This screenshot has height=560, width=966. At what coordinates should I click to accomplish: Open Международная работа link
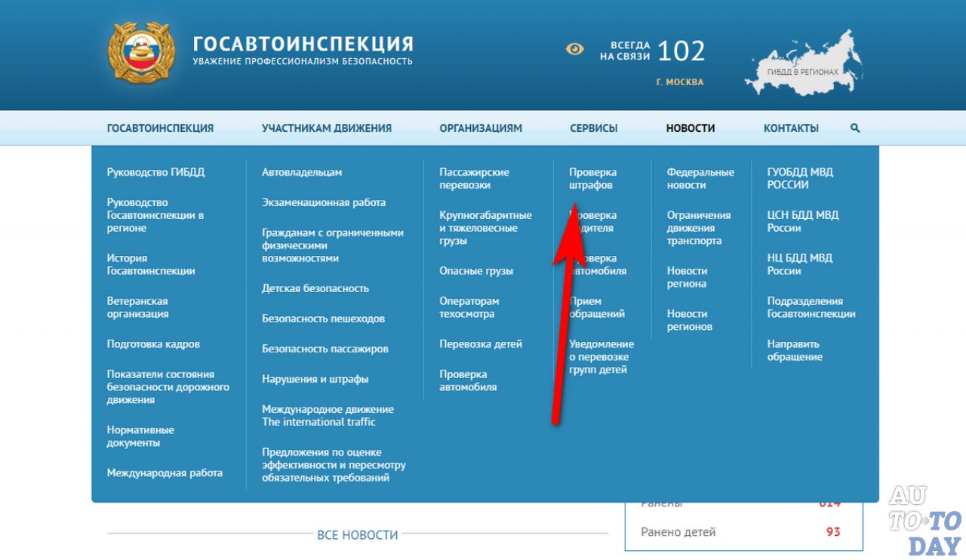pyautogui.click(x=165, y=473)
